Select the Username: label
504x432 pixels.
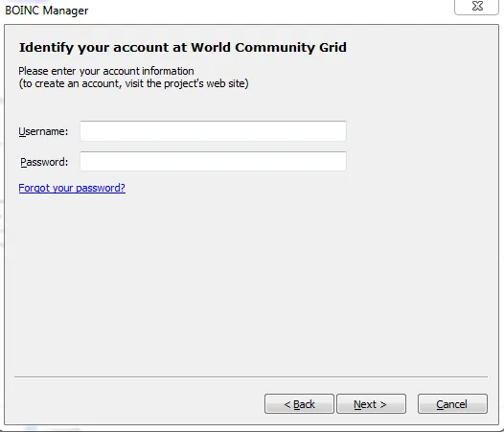tap(43, 132)
